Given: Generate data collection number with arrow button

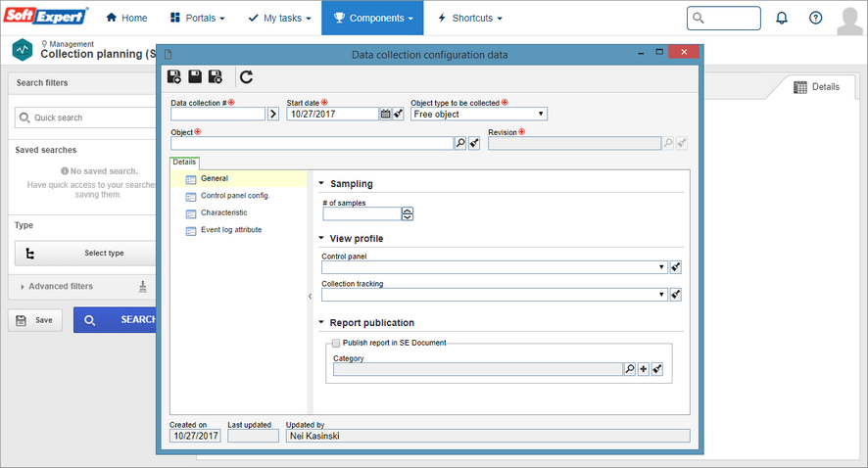Looking at the screenshot, I should [273, 114].
